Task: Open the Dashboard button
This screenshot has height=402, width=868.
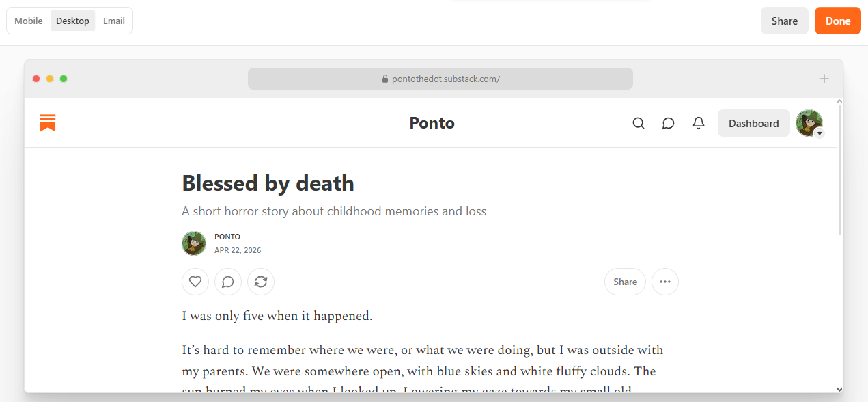Action: [754, 124]
